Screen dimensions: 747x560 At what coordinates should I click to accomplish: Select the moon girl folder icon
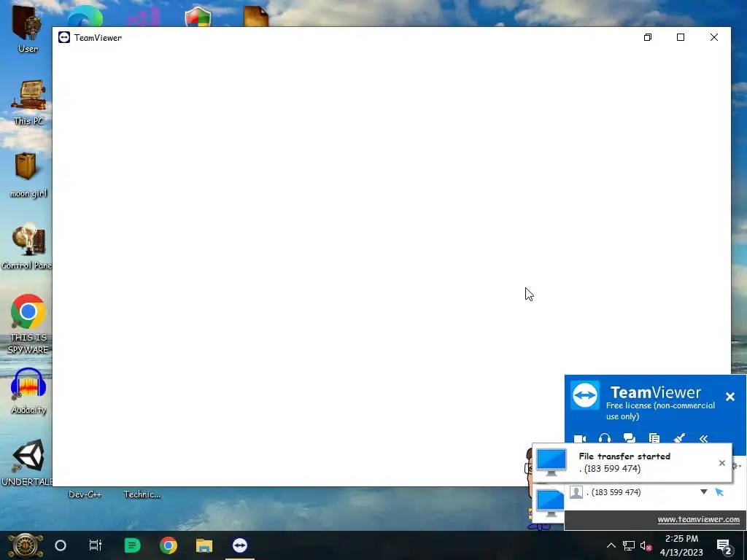tap(28, 174)
